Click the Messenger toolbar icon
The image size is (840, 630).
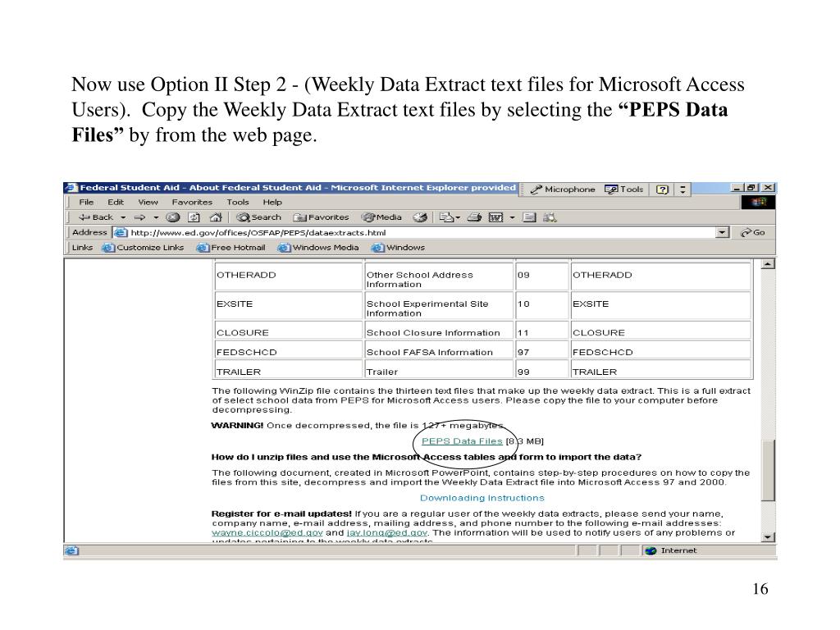pyautogui.click(x=550, y=217)
